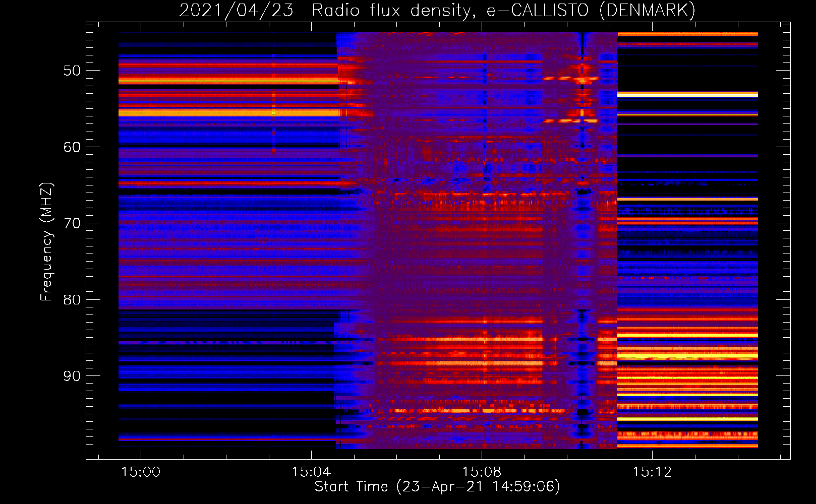The width and height of the screenshot is (816, 504).
Task: Click the 15:08 time tick label
Action: (482, 472)
